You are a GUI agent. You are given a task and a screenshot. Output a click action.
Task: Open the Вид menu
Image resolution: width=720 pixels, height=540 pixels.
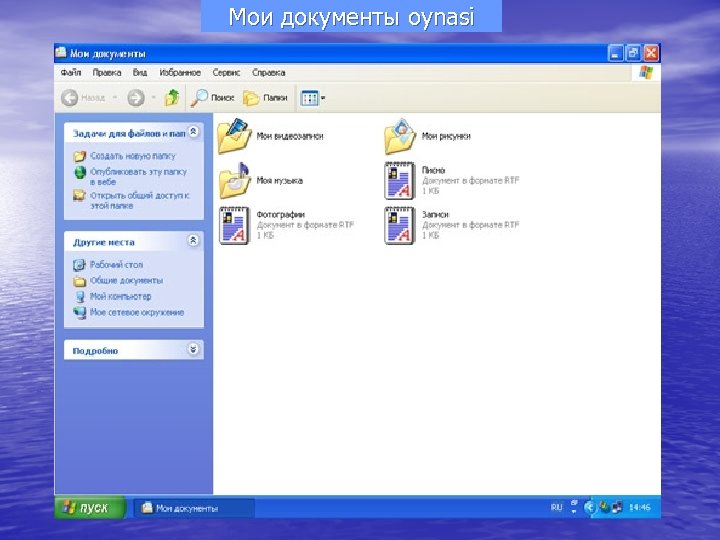[x=140, y=73]
